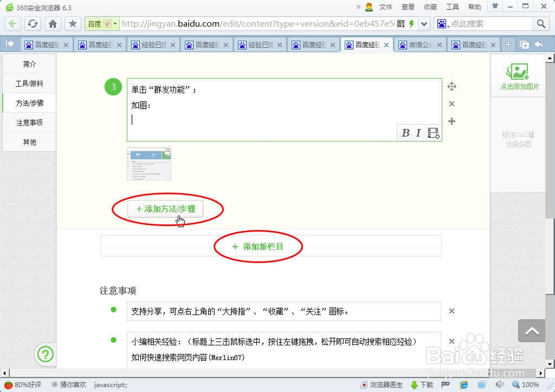555x392 pixels.
Task: Click the IE engine icon in status bar
Action: point(463,385)
